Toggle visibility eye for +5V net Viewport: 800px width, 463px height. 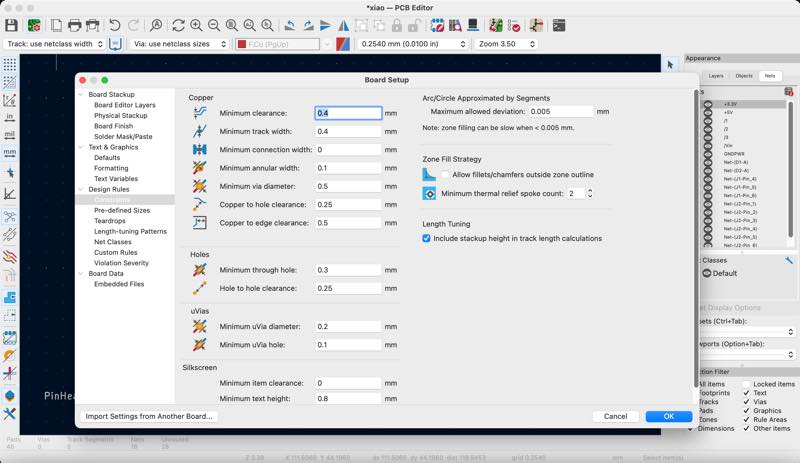coord(708,112)
